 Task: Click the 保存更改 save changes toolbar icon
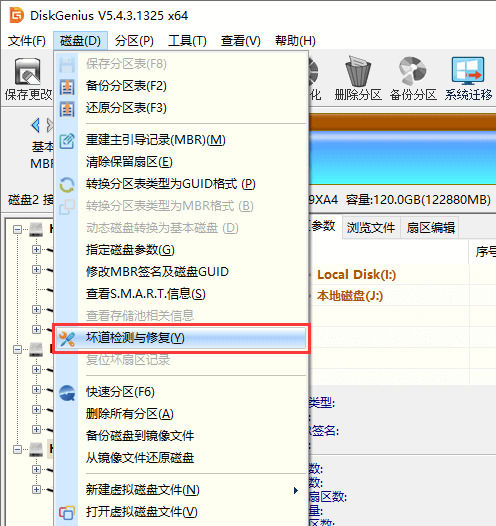(28, 72)
